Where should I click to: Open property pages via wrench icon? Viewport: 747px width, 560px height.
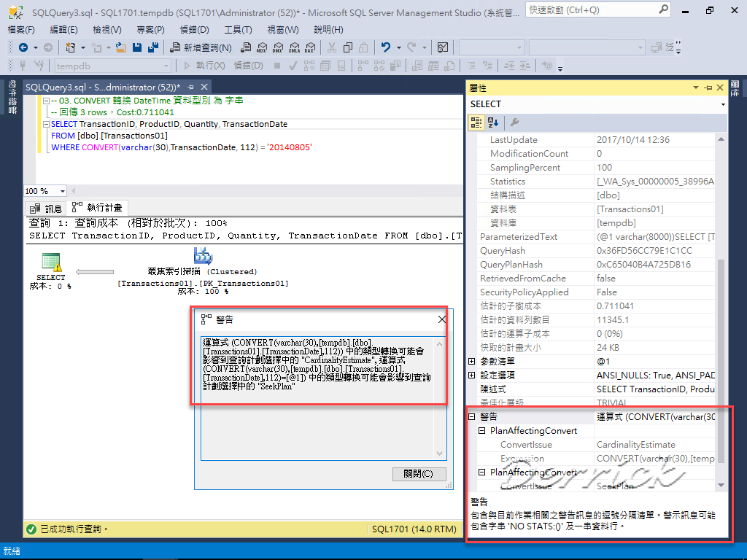(x=514, y=122)
